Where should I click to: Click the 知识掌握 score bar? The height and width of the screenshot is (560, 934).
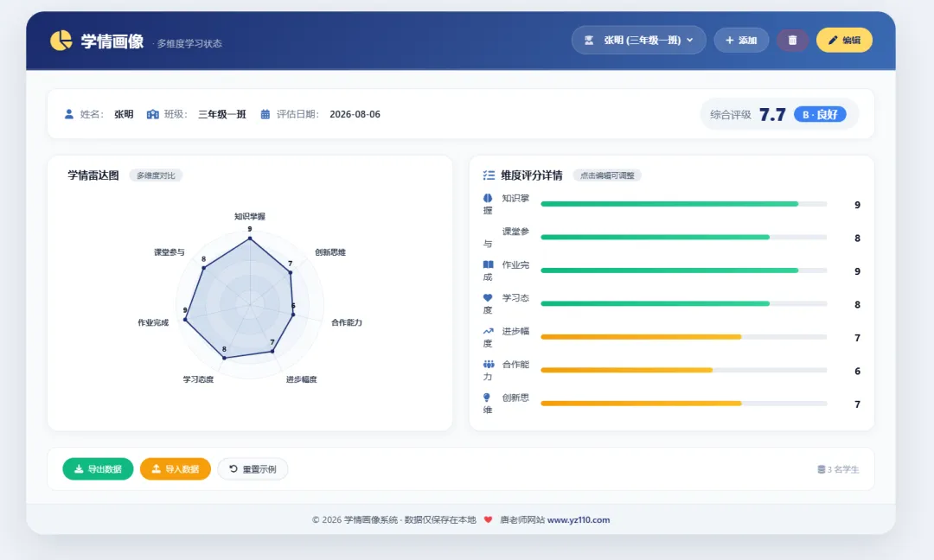pos(683,204)
